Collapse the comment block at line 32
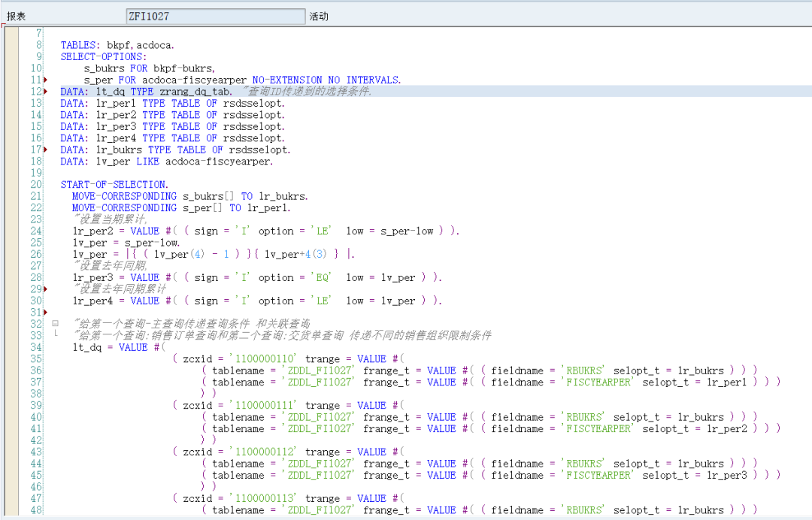 point(55,324)
